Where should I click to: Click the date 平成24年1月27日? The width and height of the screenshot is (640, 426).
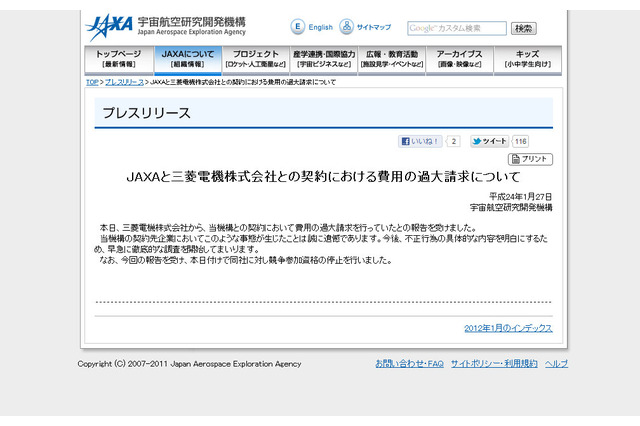pos(520,197)
